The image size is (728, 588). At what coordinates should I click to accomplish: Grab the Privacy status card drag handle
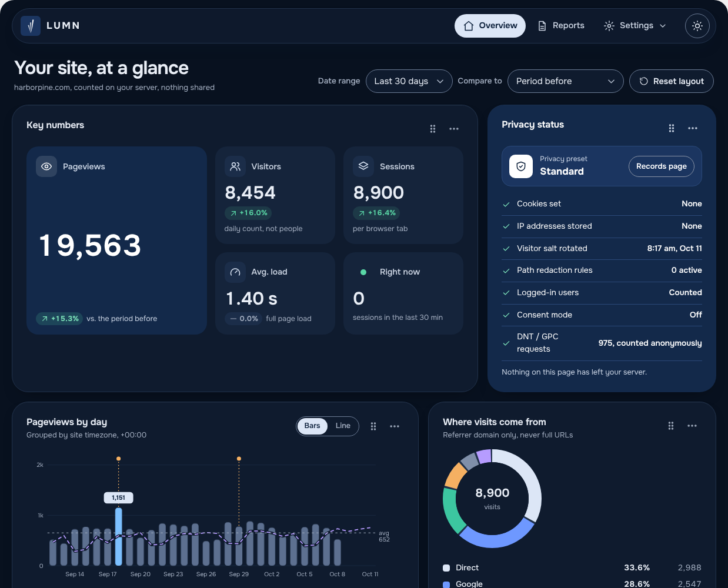tap(672, 128)
